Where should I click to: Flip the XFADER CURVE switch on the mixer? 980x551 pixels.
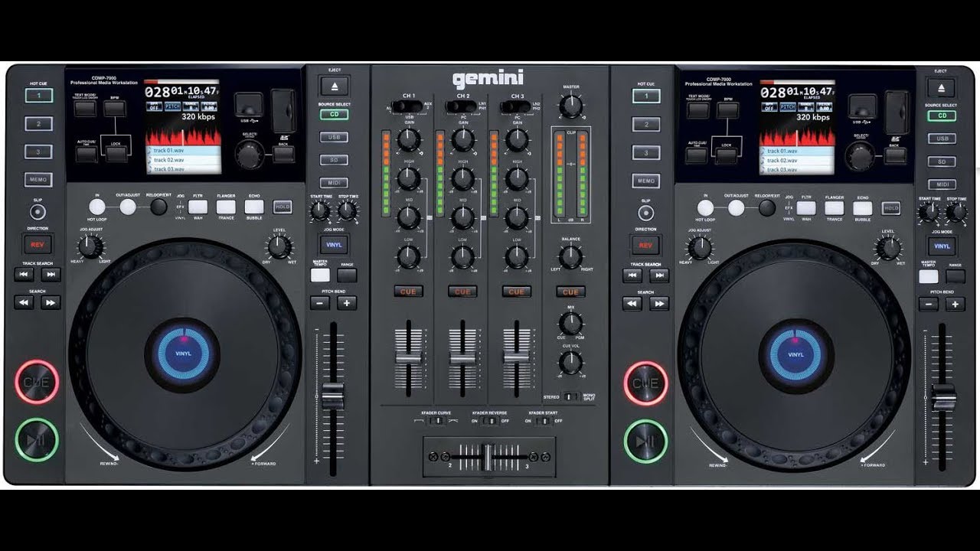click(436, 421)
